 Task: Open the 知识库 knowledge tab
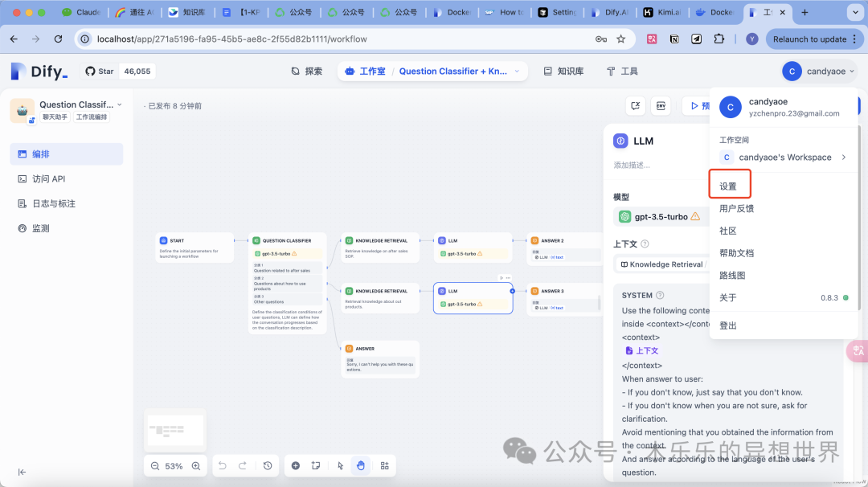coord(563,71)
